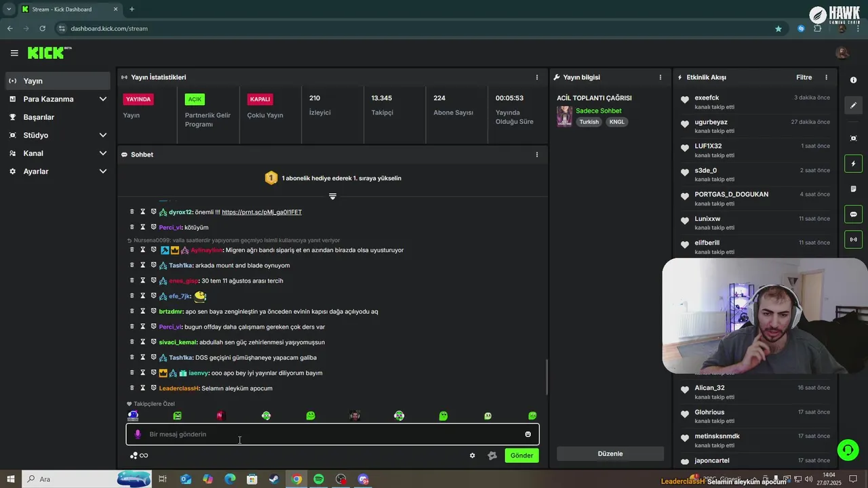Click the green Kick logo
This screenshot has height=488, width=868.
tap(46, 53)
